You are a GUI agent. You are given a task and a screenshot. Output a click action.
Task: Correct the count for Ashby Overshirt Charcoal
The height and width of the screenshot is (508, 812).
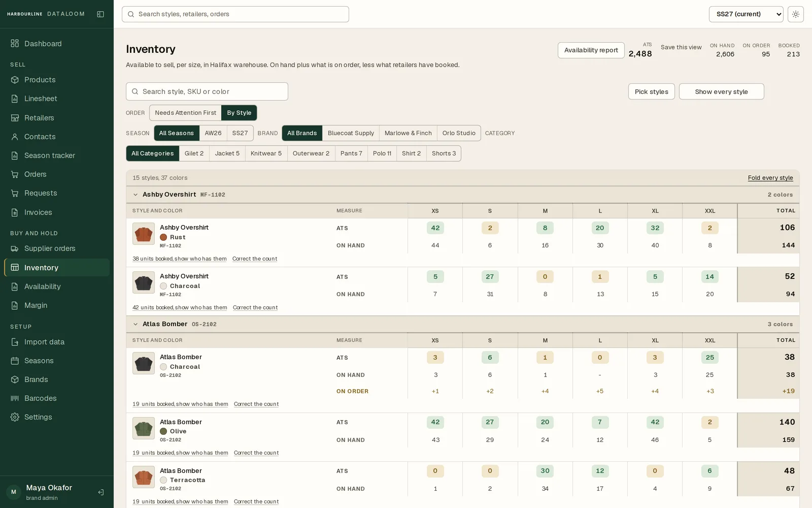pyautogui.click(x=255, y=307)
